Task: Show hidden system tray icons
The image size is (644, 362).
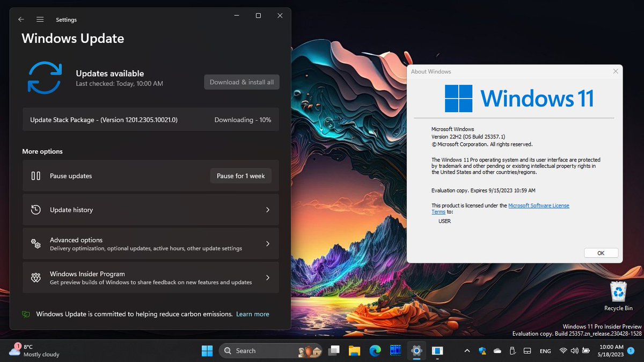Action: click(x=467, y=351)
